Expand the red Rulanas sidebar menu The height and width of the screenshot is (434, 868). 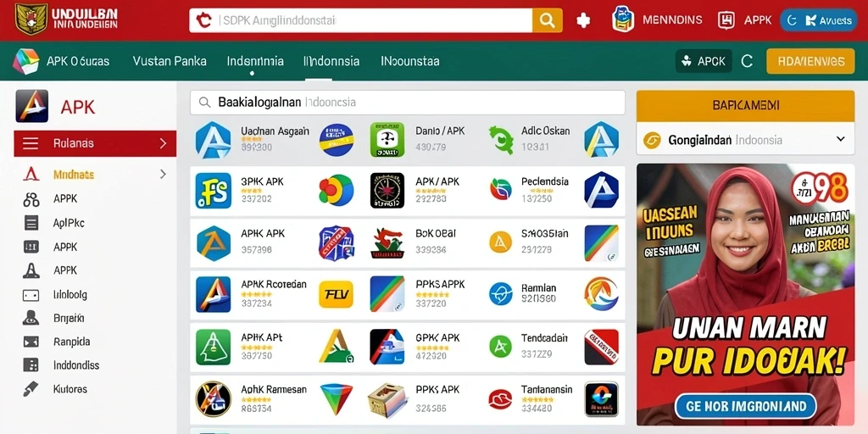point(95,144)
